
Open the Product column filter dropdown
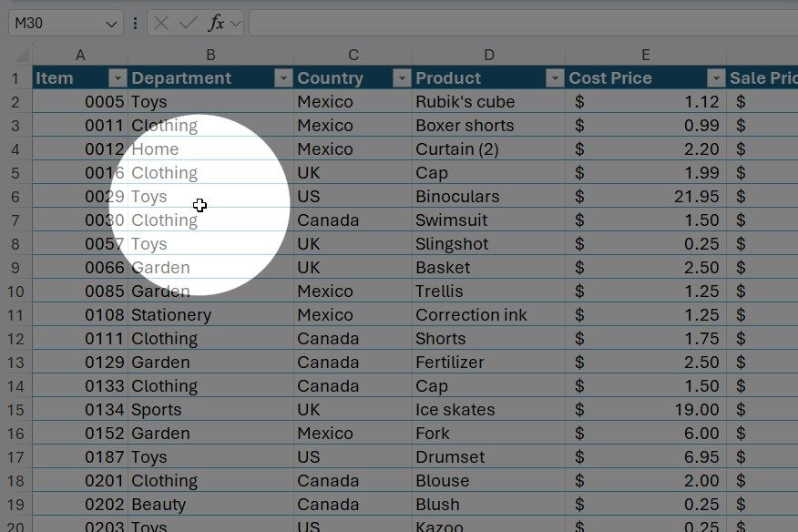(555, 78)
